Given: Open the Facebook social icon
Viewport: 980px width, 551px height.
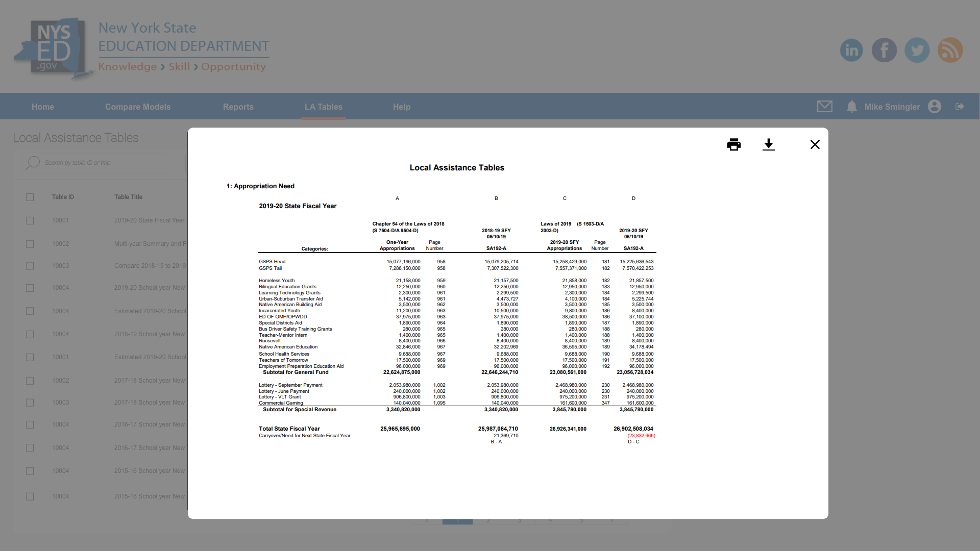Looking at the screenshot, I should pos(884,50).
